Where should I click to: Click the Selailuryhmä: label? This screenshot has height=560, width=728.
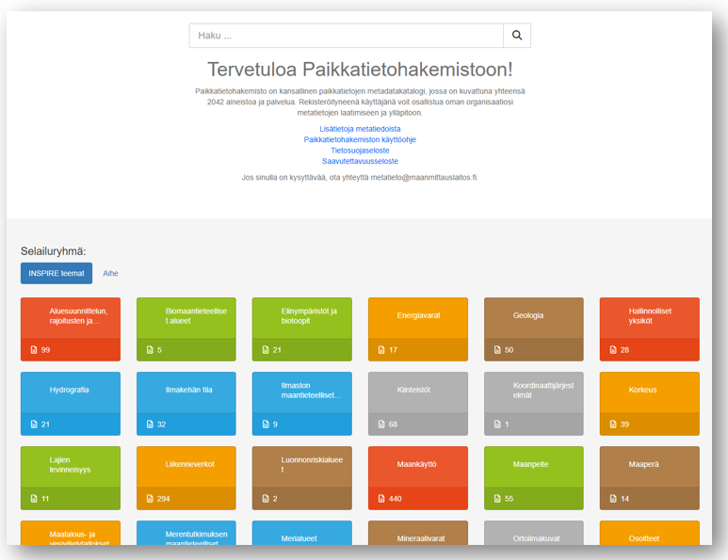[53, 251]
